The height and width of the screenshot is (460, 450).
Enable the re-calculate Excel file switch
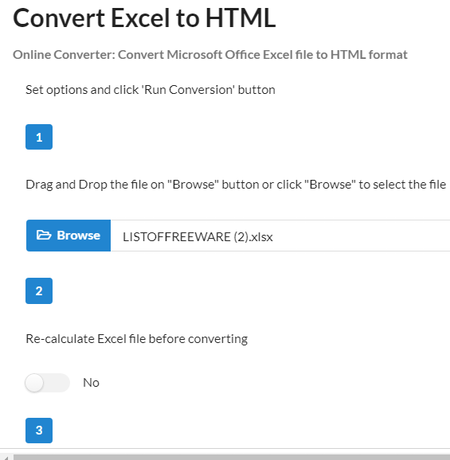click(x=47, y=383)
